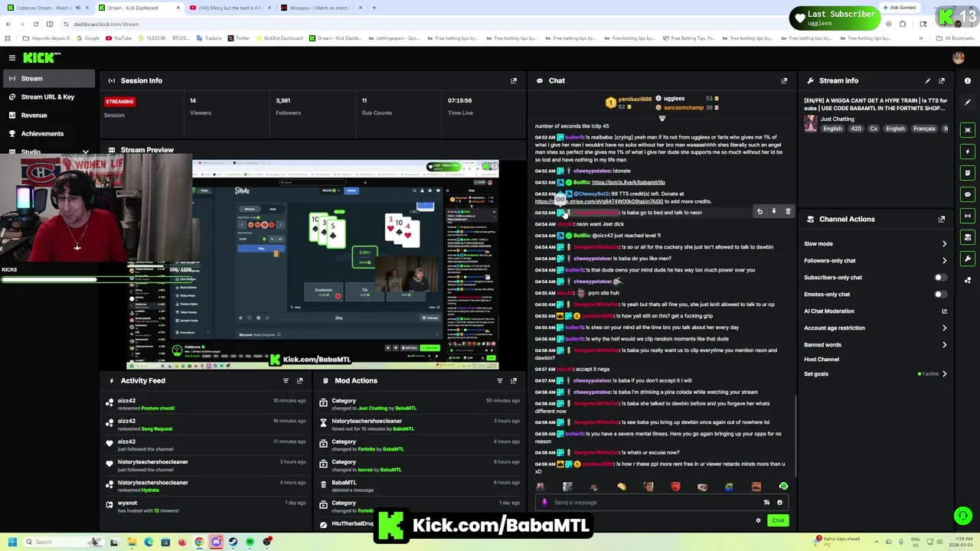Viewport: 980px width, 551px height.
Task: Open the Stripe donate link in chat
Action: point(599,201)
